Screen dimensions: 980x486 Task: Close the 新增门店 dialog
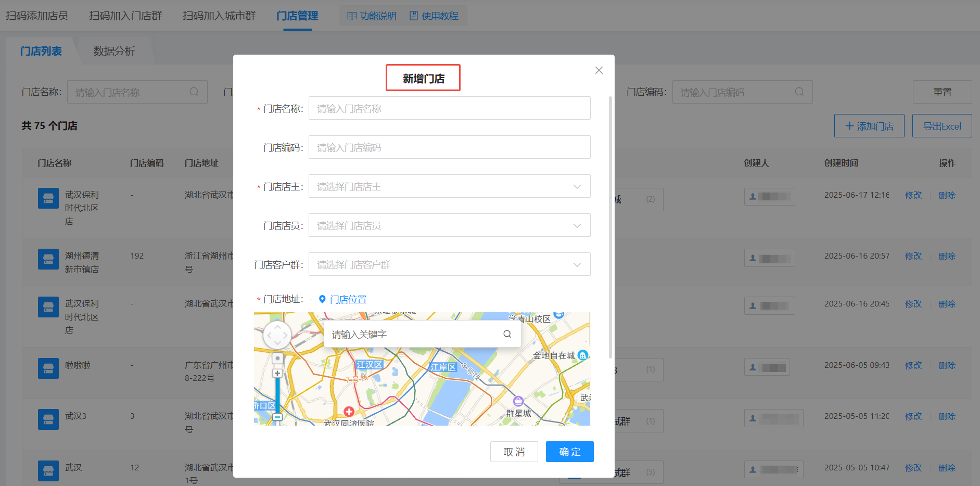pyautogui.click(x=599, y=70)
